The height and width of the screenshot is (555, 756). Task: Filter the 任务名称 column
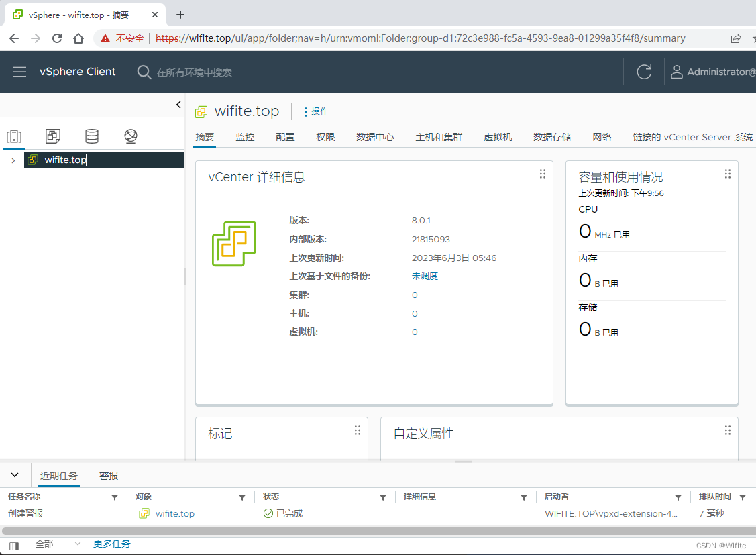point(115,497)
